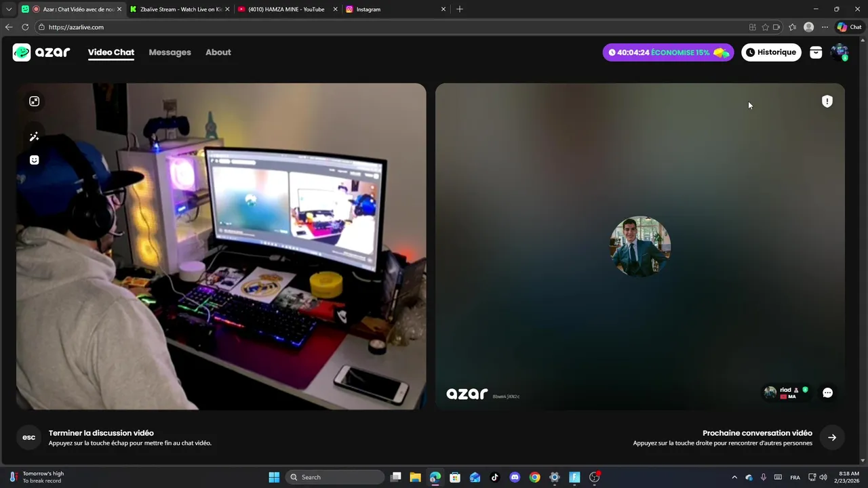
Task: Open Microsoft Store from taskbar
Action: (455, 477)
